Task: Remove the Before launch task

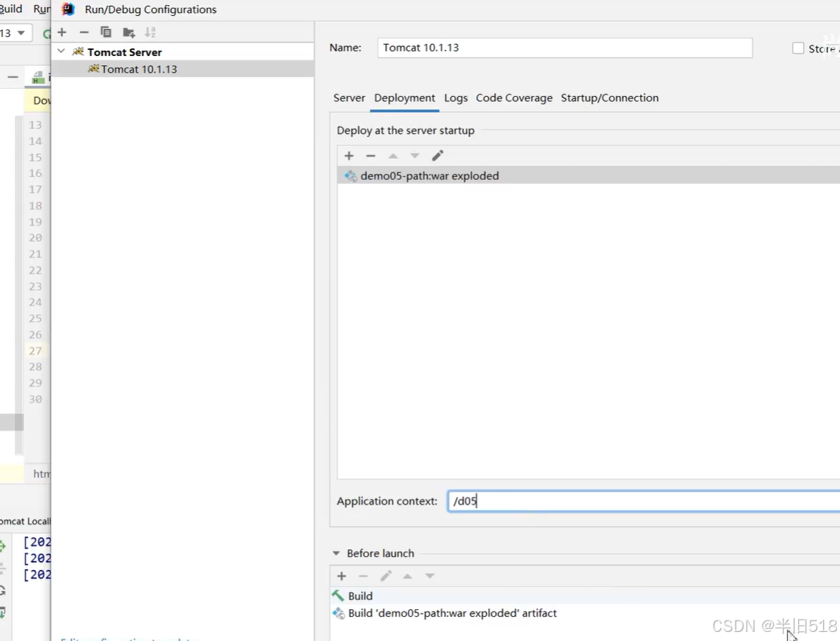Action: coord(363,576)
